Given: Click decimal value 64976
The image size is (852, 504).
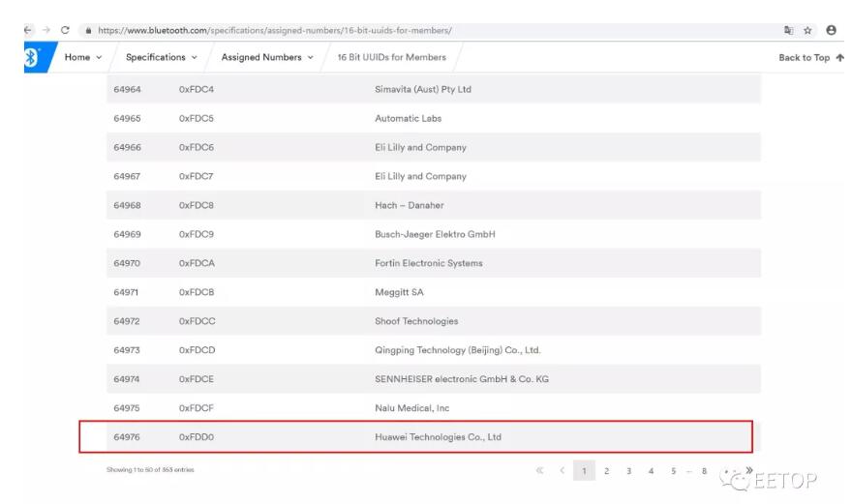Looking at the screenshot, I should pos(127,437).
